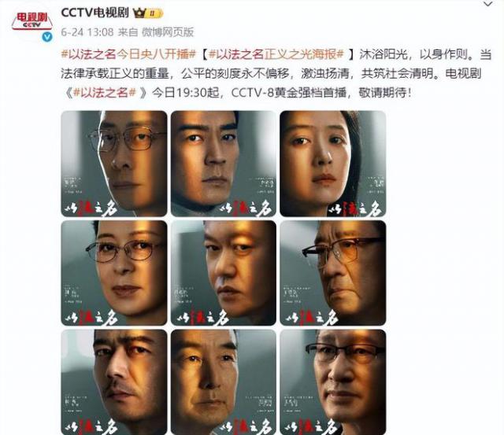This screenshot has height=435, width=504.
Task: Open the CCTV电视剧 account name
Action: (94, 13)
